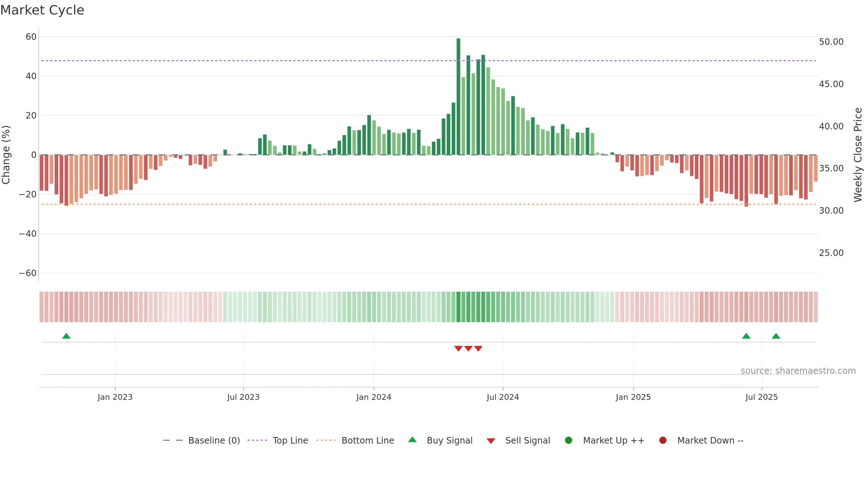
Task: Click the '45.00' weekly close price tick
Action: click(x=831, y=84)
